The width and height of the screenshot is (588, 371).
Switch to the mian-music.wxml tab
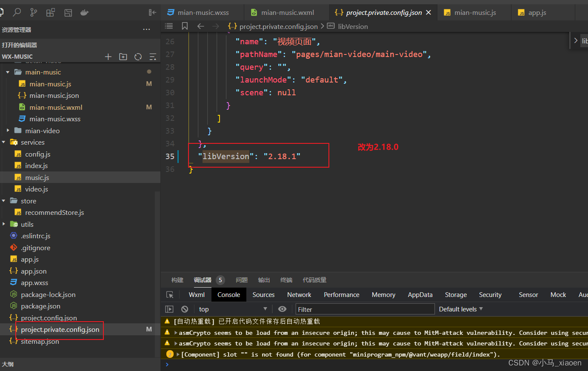[287, 12]
